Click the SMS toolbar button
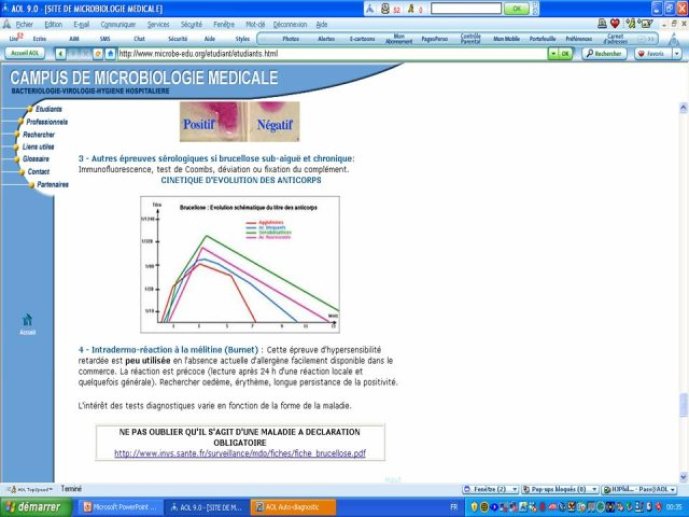This screenshot has height=517, width=689. [x=105, y=39]
